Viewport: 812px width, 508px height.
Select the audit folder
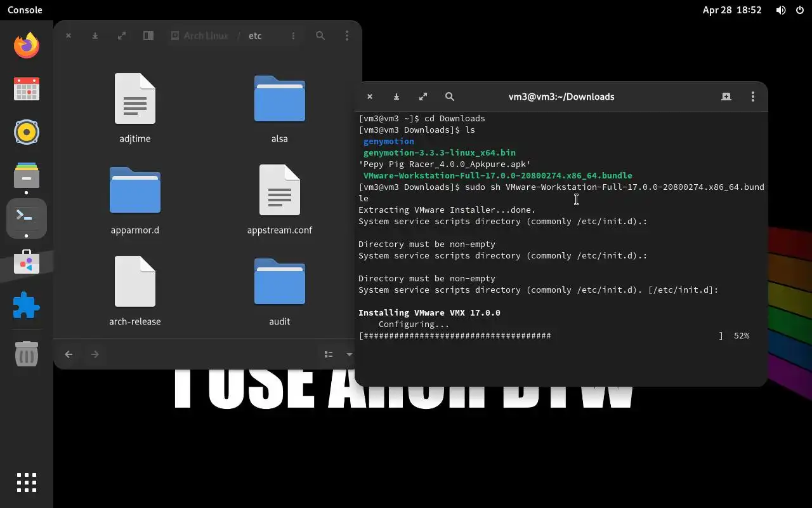[x=280, y=291]
